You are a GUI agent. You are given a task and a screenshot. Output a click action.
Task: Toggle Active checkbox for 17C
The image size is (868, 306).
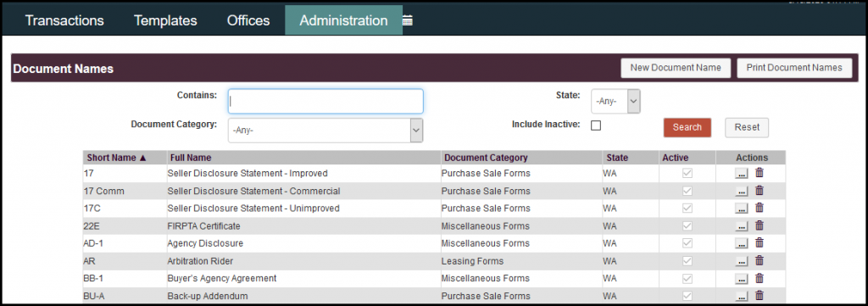click(687, 208)
